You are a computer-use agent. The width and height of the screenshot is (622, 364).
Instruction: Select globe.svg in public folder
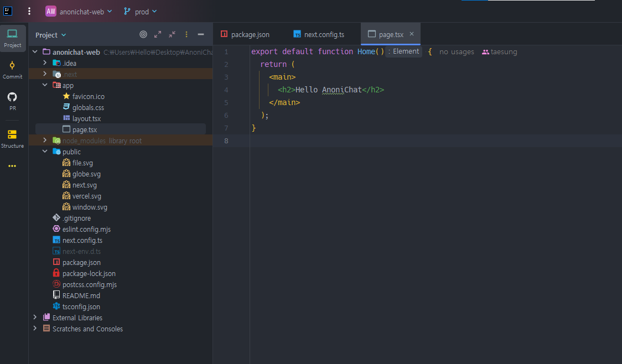click(82, 174)
